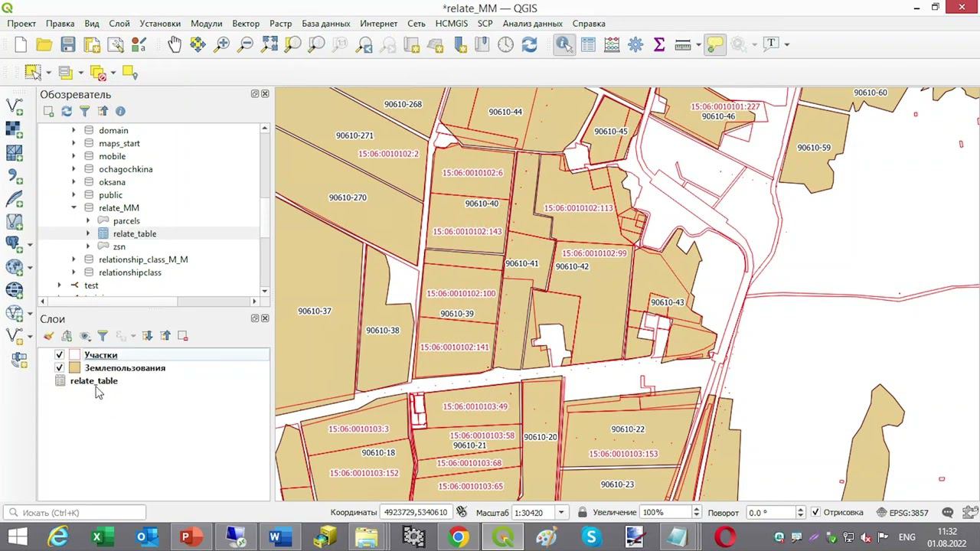Screen dimensions: 980x551
Task: Open the attribute table icon
Action: tap(588, 44)
